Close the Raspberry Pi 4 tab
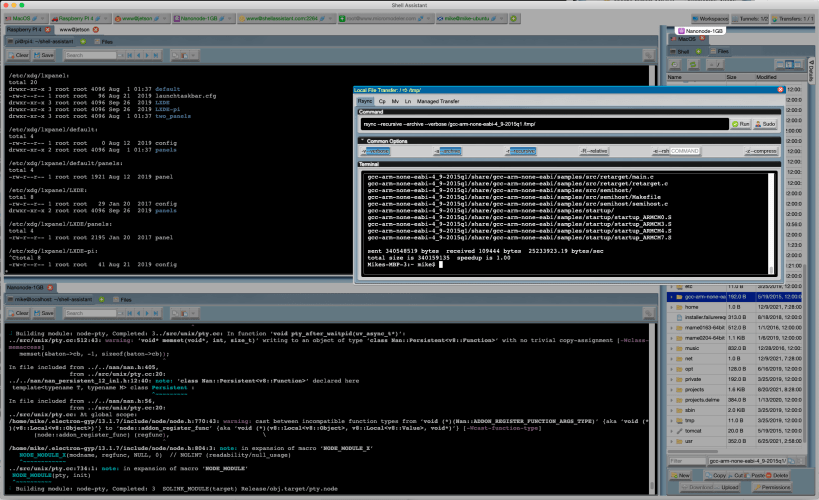Screen dimensions: 819x500 (48, 30)
